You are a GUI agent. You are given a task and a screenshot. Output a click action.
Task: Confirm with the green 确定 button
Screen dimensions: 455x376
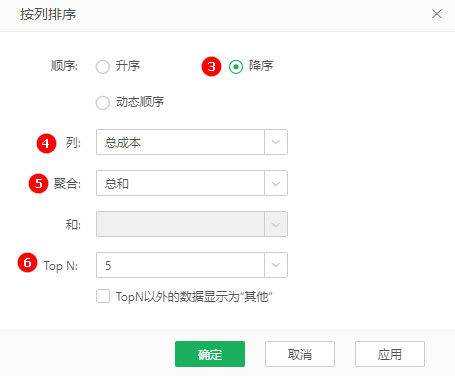point(210,354)
